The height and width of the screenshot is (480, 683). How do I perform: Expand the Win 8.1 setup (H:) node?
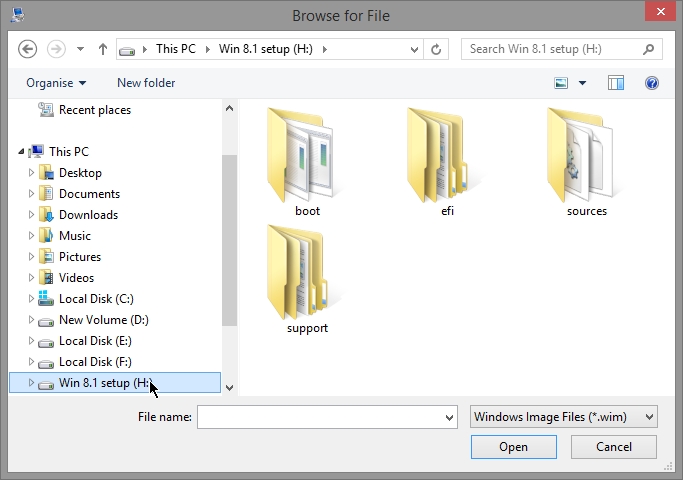point(31,382)
